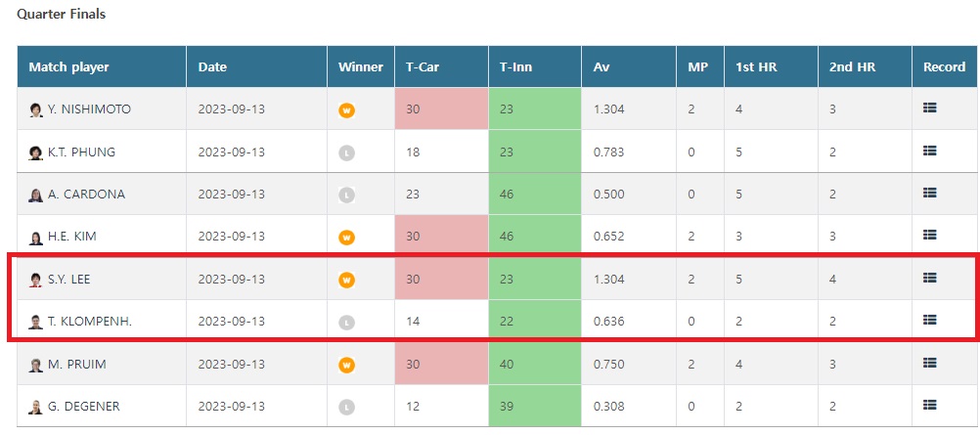Screen dimensions: 980x435
Task: Select average 0.783 in K.T. PHUNG row
Action: click(x=608, y=152)
